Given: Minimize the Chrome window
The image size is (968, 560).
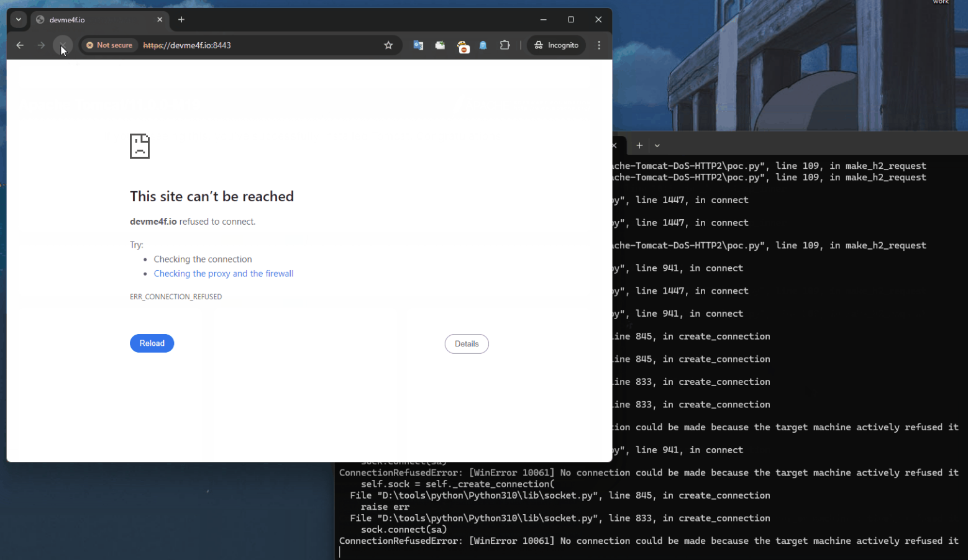Looking at the screenshot, I should tap(544, 20).
